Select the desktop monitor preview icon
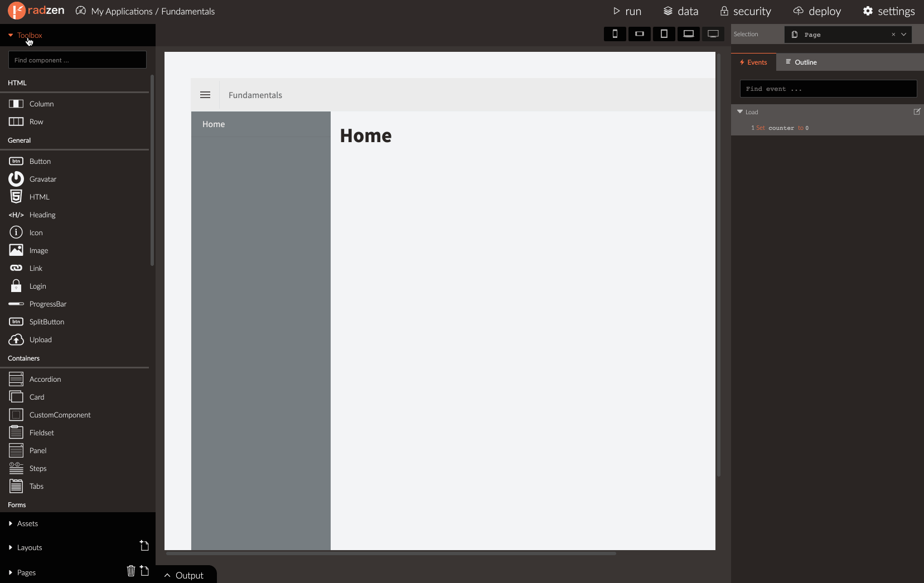 click(x=713, y=34)
